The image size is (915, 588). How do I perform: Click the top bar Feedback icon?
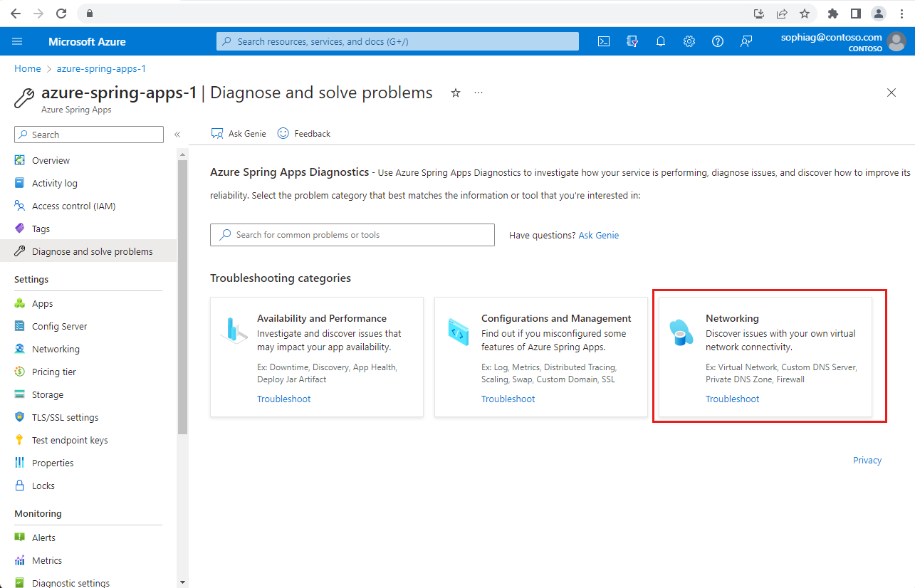pyautogui.click(x=746, y=41)
